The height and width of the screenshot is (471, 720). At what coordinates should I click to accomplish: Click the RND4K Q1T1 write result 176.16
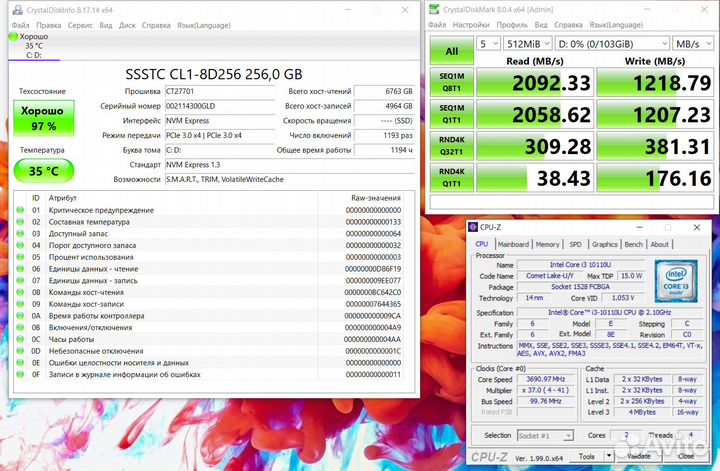655,177
